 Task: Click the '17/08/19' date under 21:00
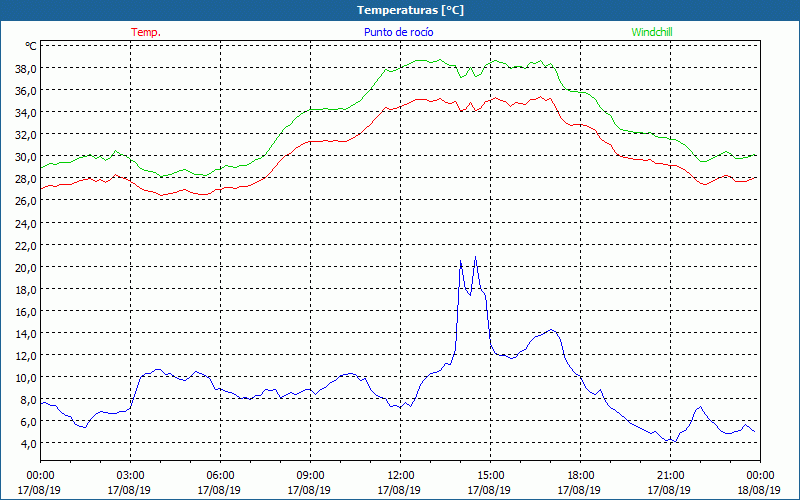click(669, 490)
